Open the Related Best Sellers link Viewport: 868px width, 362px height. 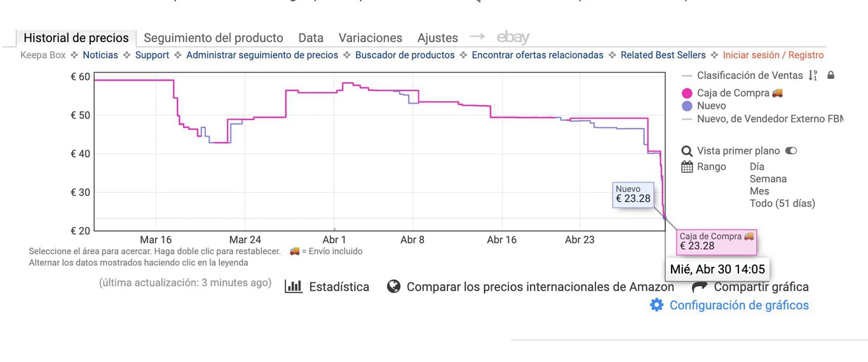pos(663,55)
